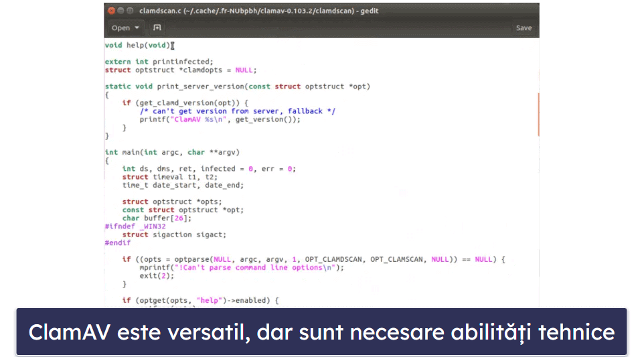644x357 pixels.
Task: Click the 'extern int printinfected;' line
Action: 159,62
